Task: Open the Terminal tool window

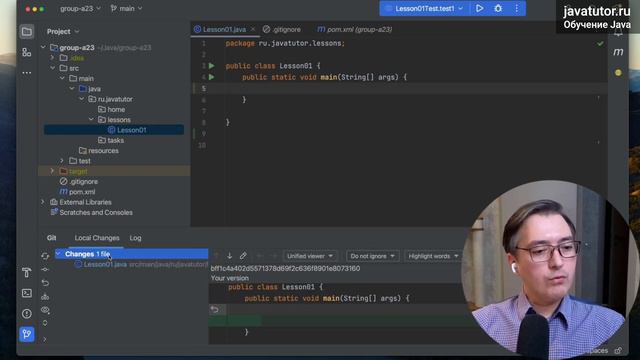Action: [x=27, y=293]
